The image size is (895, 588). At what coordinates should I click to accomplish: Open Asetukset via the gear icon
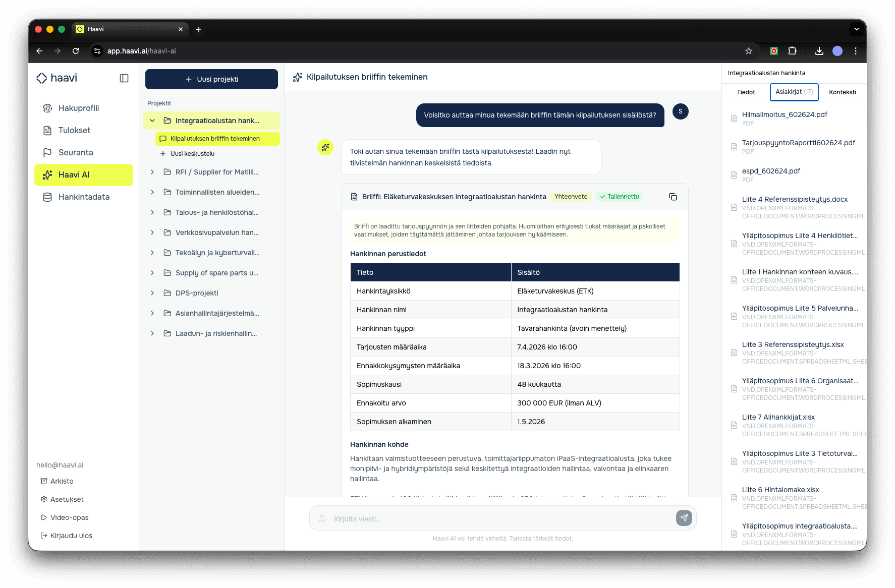pos(44,499)
